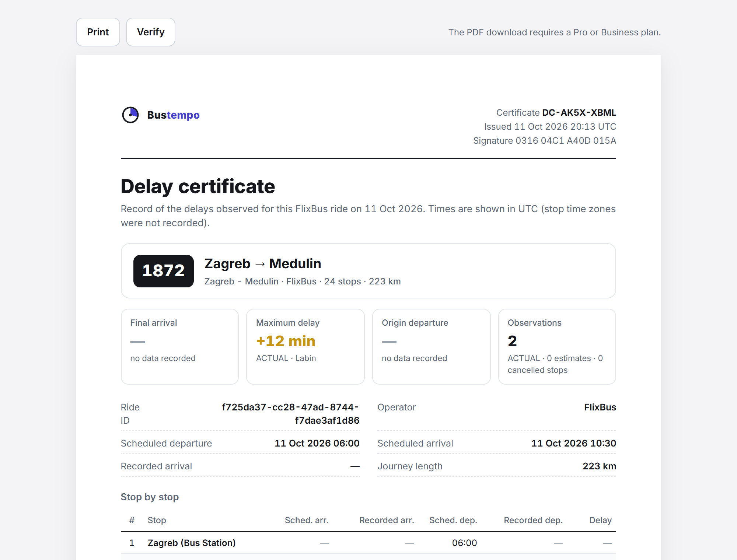Image resolution: width=737 pixels, height=560 pixels.
Task: Click the PDF download plan notice
Action: [555, 32]
